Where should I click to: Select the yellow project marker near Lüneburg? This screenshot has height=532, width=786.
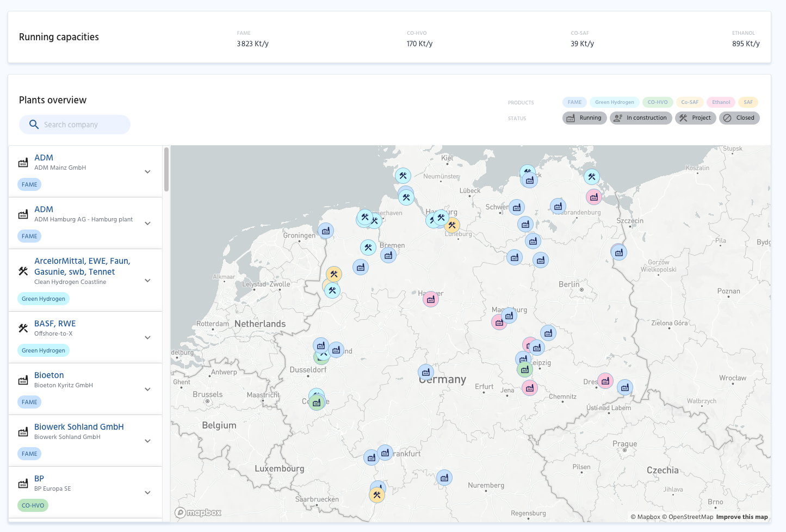point(452,225)
